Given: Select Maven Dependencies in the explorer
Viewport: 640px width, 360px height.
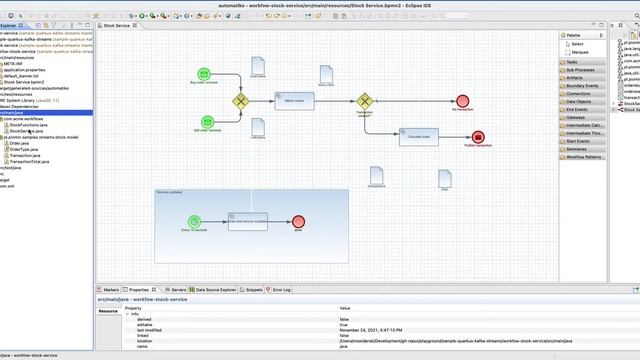Looking at the screenshot, I should [x=19, y=107].
